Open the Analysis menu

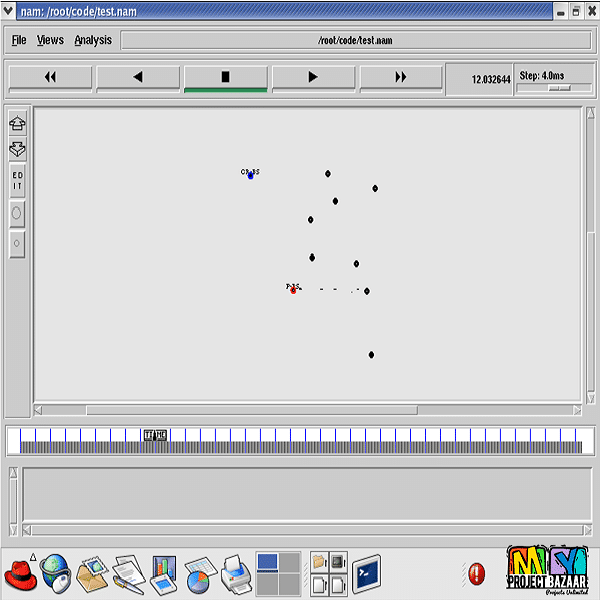93,40
